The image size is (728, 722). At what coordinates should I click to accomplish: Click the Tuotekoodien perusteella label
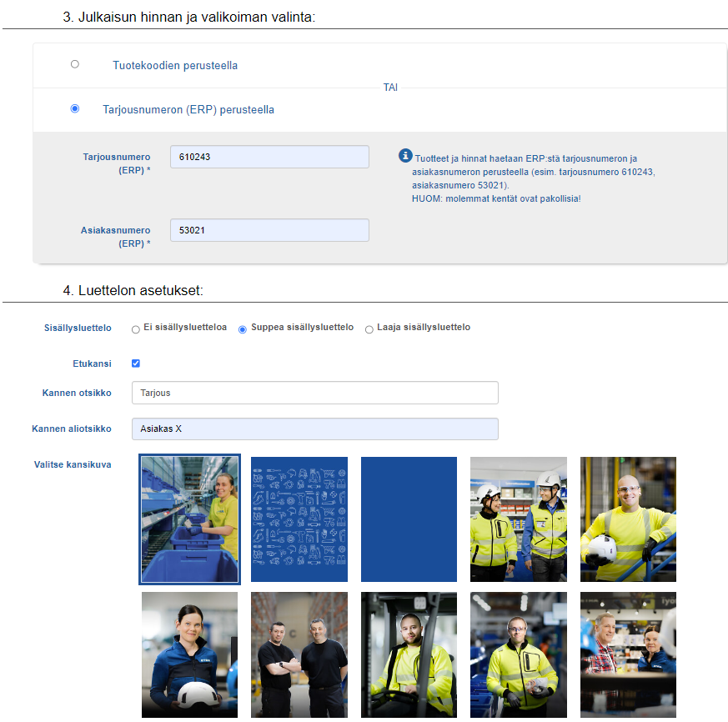tap(175, 66)
